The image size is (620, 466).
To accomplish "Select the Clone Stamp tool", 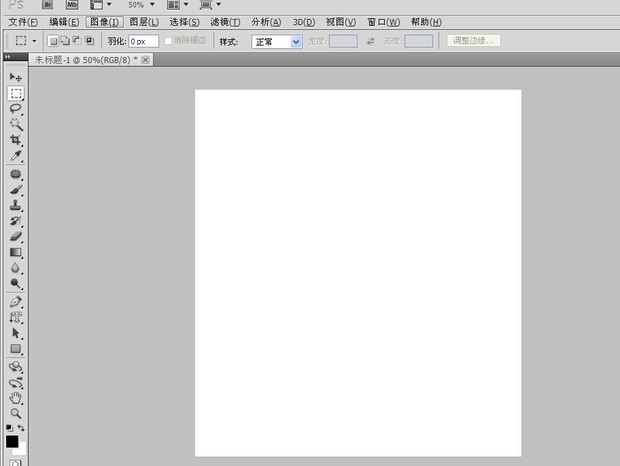I will tap(15, 205).
